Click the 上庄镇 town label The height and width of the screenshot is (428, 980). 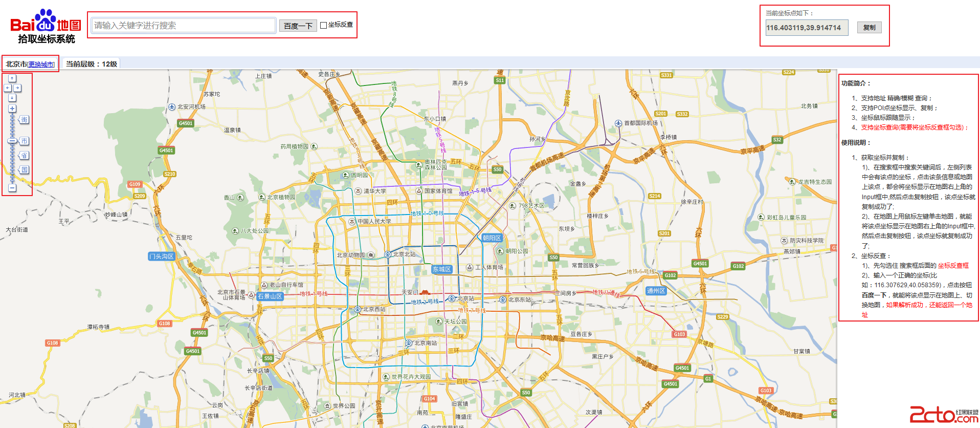(263, 76)
